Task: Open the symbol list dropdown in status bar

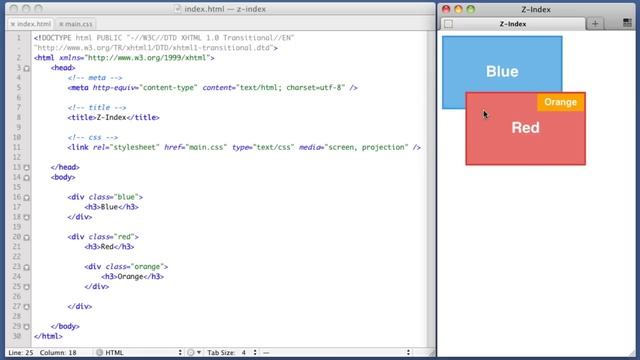Action: click(337, 352)
